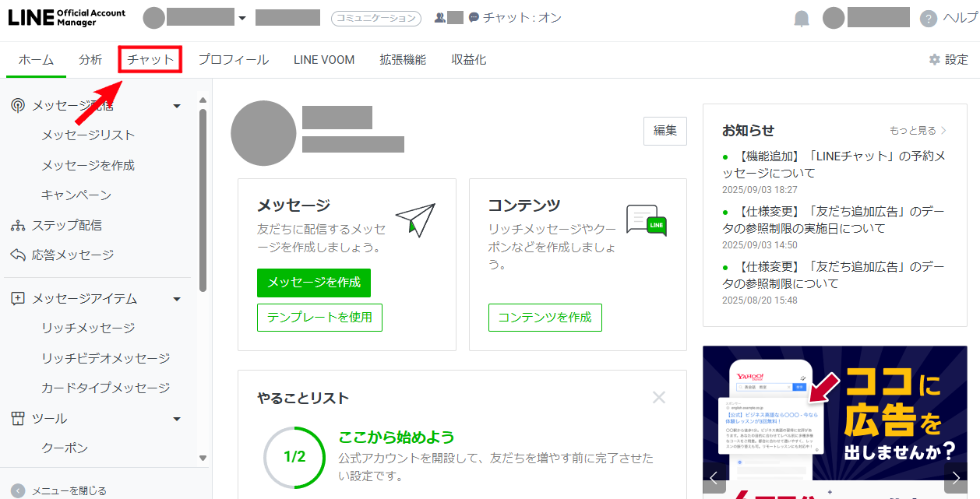Click the 1/2 progress circle
The image size is (980, 499).
tap(294, 457)
